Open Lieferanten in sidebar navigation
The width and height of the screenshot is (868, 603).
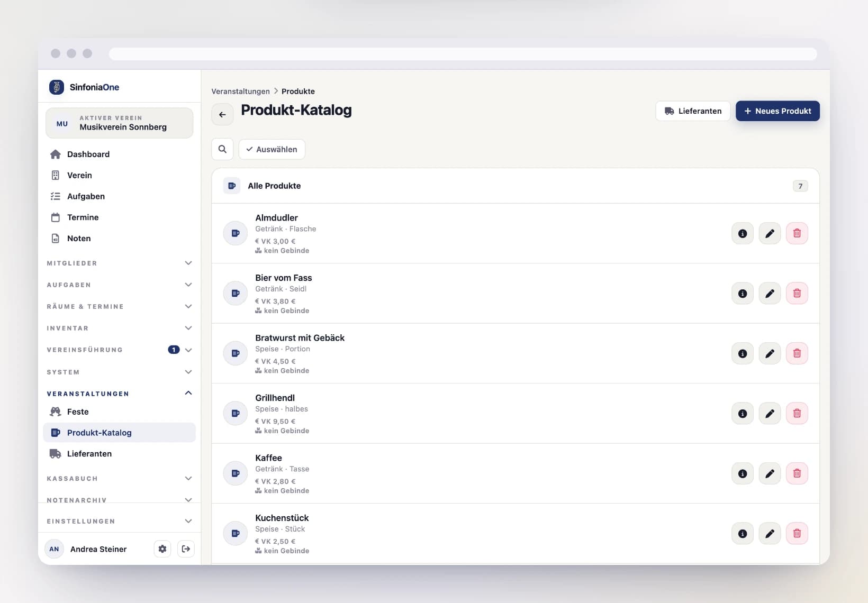120,454
